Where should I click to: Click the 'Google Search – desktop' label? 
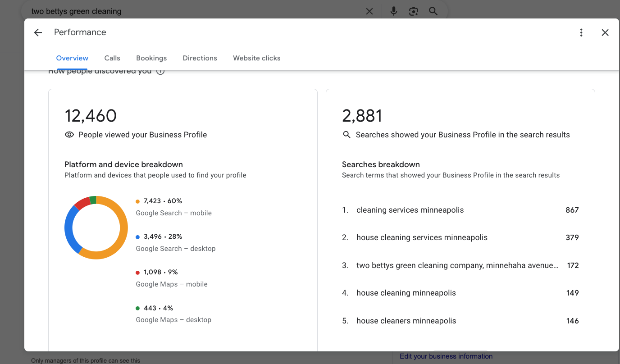point(176,249)
